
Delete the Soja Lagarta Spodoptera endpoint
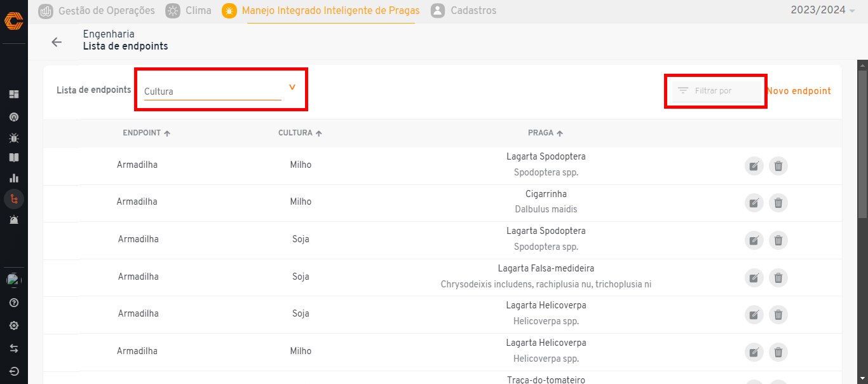pos(778,240)
